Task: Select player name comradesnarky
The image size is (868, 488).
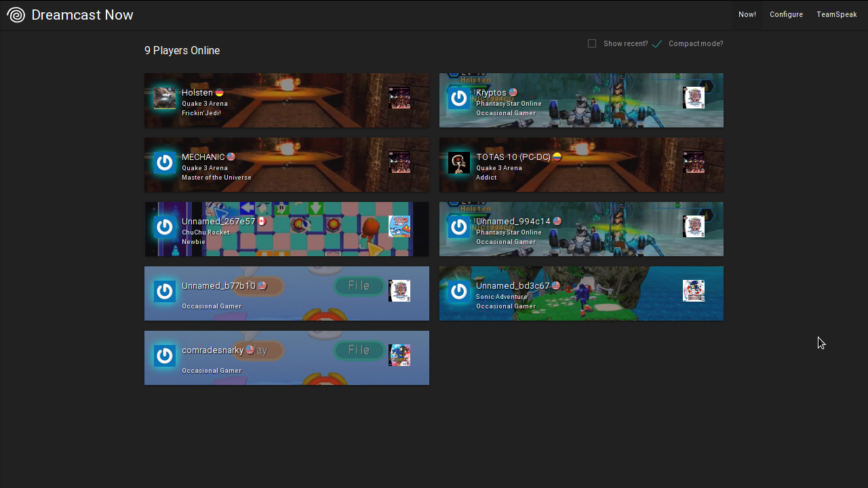Action: point(213,350)
